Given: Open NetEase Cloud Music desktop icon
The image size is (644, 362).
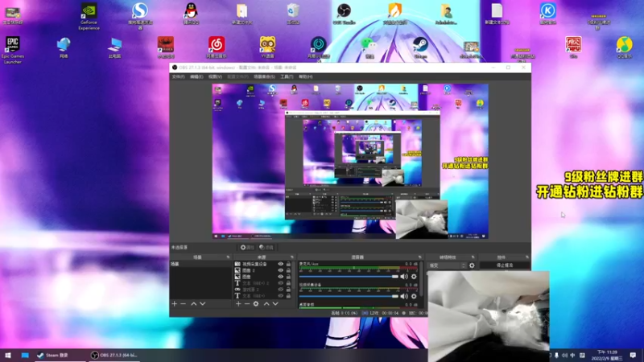Looking at the screenshot, I should point(217,47).
